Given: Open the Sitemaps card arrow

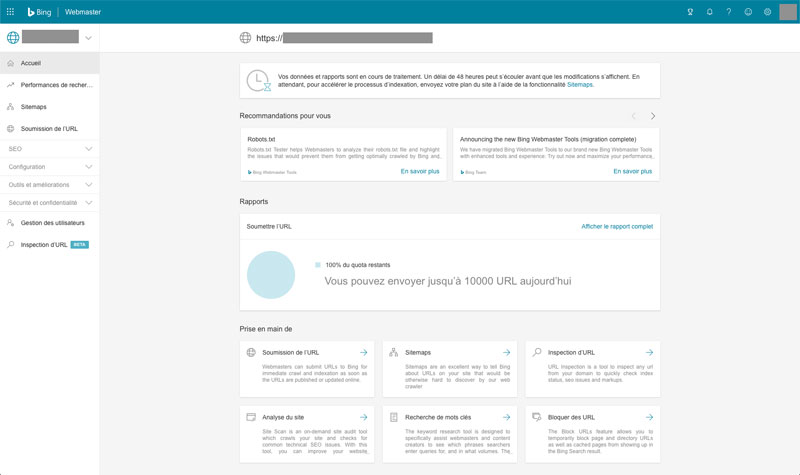Looking at the screenshot, I should click(x=507, y=353).
